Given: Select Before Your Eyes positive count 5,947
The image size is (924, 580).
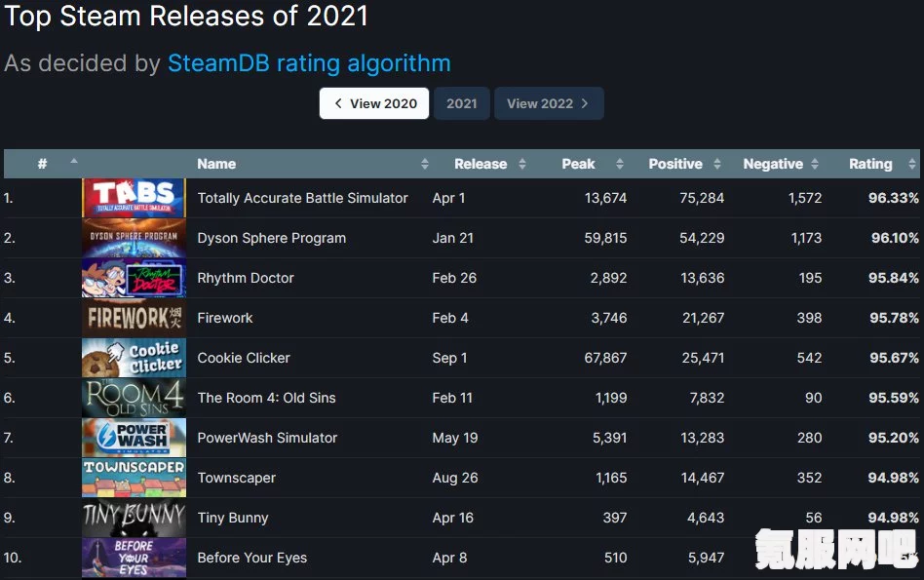Looking at the screenshot, I should pos(706,558).
